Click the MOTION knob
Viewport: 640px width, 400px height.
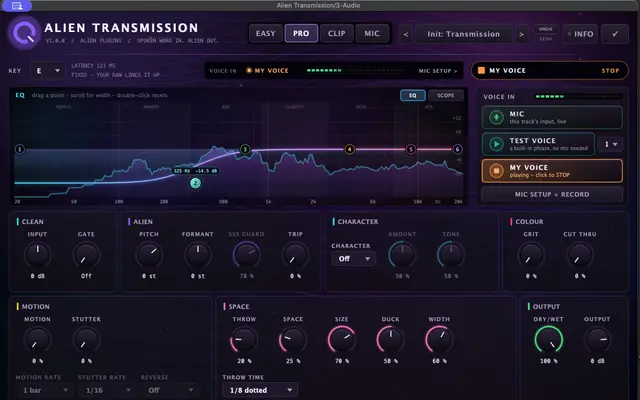[38, 340]
